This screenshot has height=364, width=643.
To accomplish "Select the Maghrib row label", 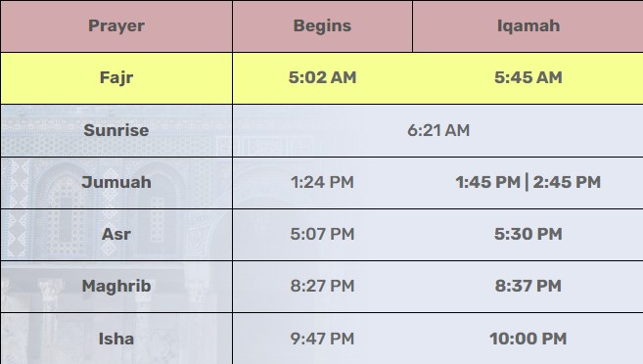I will click(116, 286).
